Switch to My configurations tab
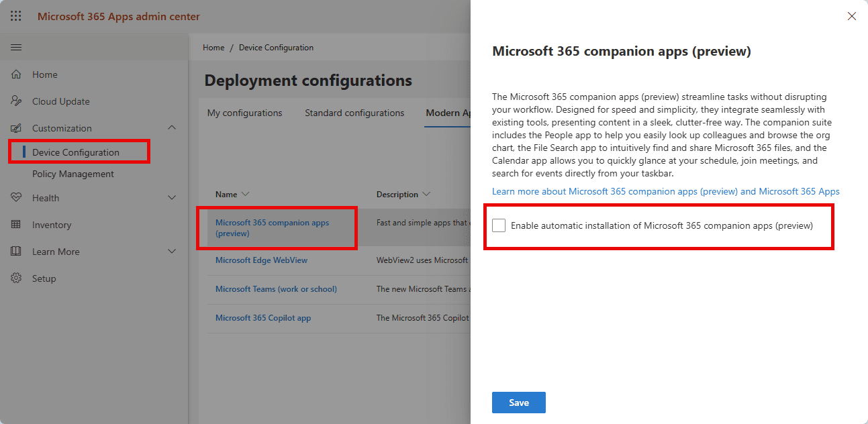Screen dimensions: 868x424 (x=244, y=113)
